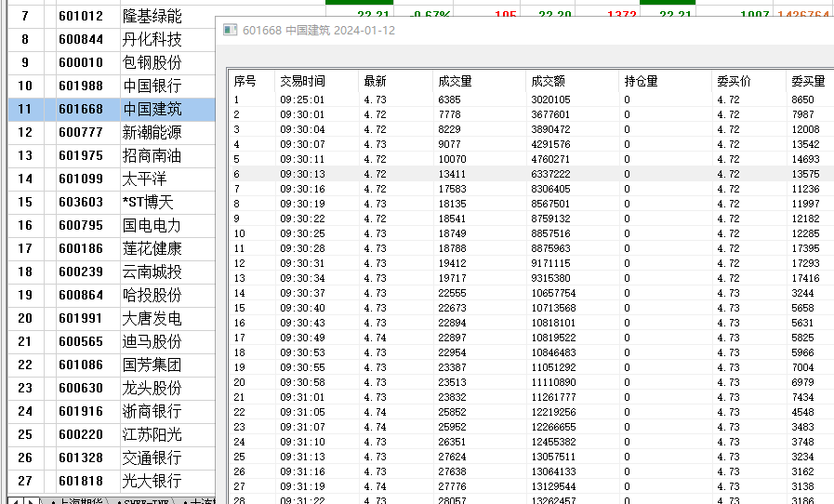The height and width of the screenshot is (504, 834).
Task: Click volume value 27624
Action: [x=452, y=458]
